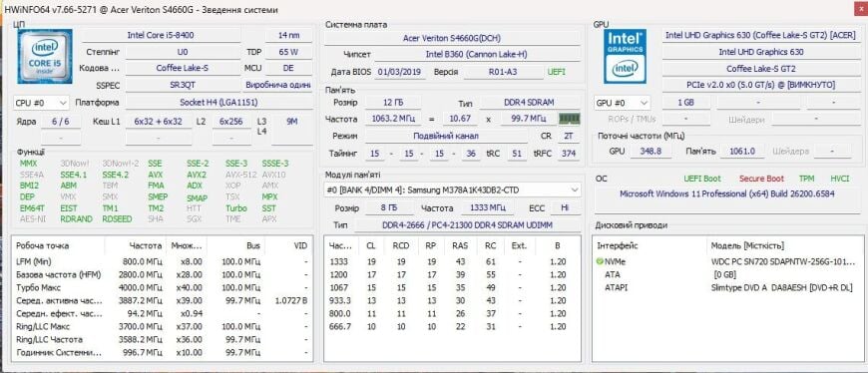Click the RDSEED feature flag
Viewport: 868px width, 373px height.
(x=118, y=219)
